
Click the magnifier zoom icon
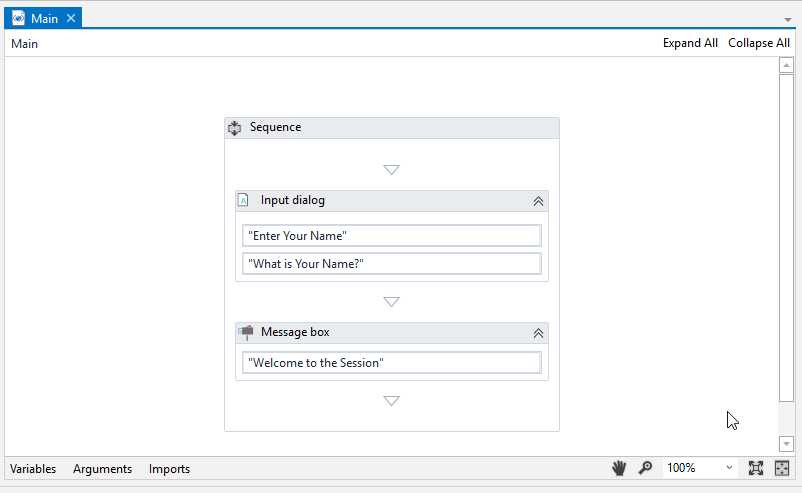646,468
